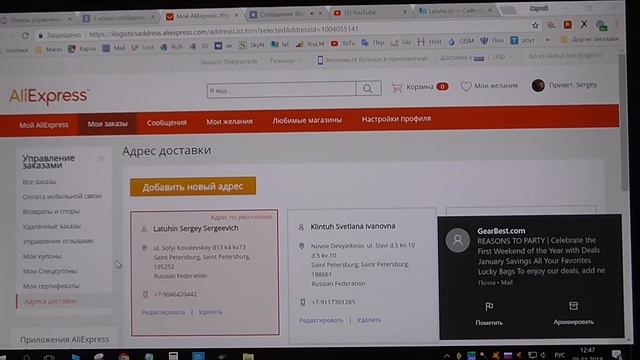Edit the Klintuh Svetlana address
The height and width of the screenshot is (360, 640).
321,320
